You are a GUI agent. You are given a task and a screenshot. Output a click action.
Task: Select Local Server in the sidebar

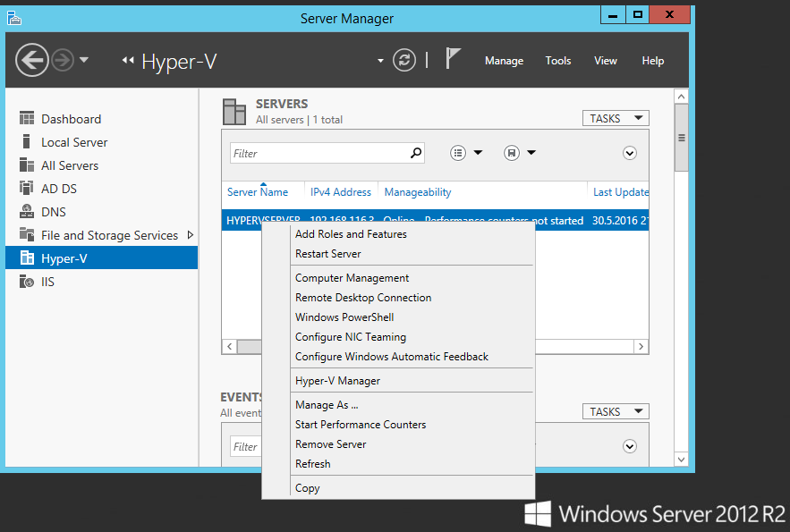(101, 142)
